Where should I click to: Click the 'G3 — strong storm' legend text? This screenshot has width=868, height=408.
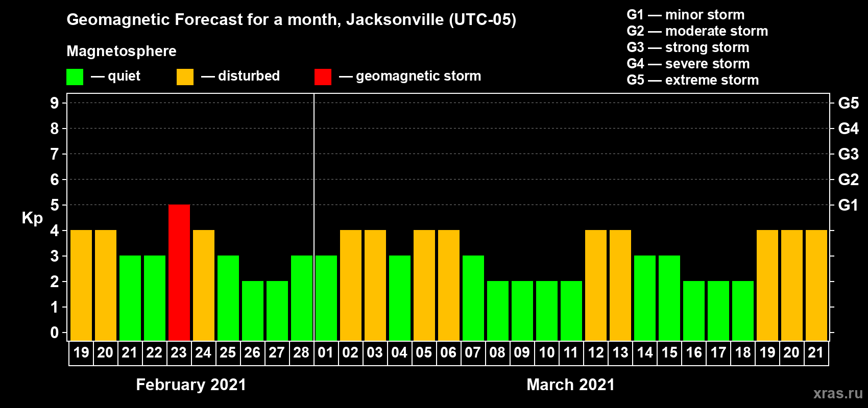pyautogui.click(x=688, y=47)
